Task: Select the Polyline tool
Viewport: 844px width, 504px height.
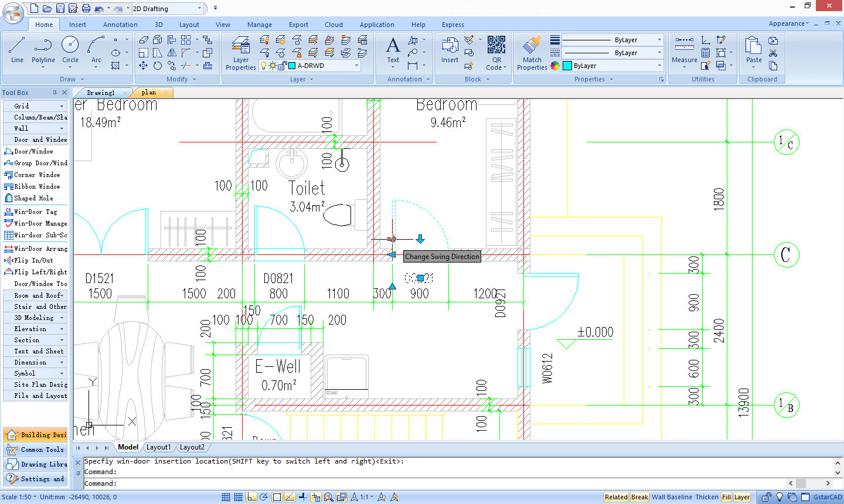Action: pyautogui.click(x=43, y=49)
